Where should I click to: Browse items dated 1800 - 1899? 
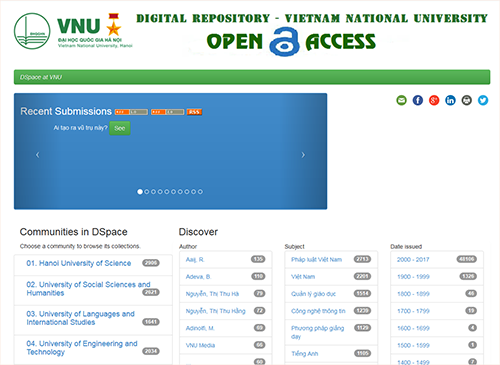(x=413, y=294)
